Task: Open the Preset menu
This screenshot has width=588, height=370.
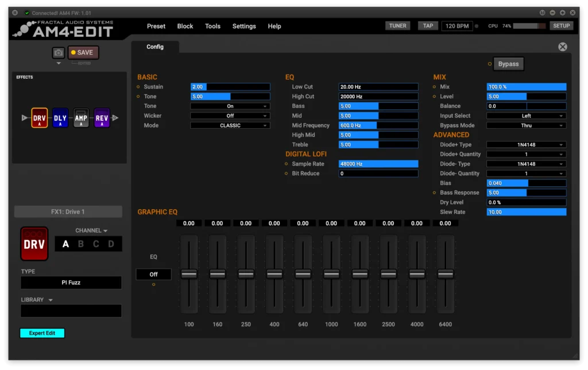Action: coord(156,26)
